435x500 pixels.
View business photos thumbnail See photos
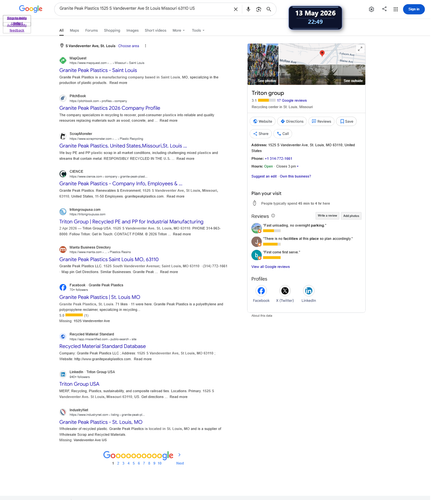pos(263,64)
